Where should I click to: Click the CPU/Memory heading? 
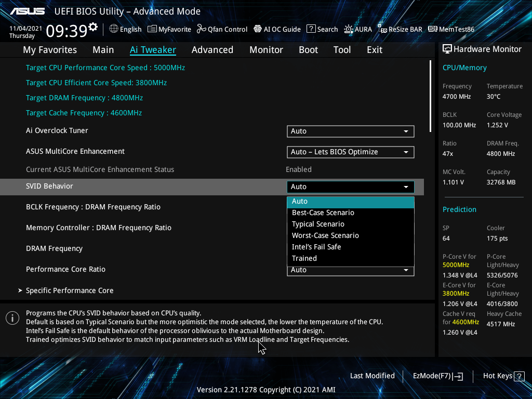[464, 68]
